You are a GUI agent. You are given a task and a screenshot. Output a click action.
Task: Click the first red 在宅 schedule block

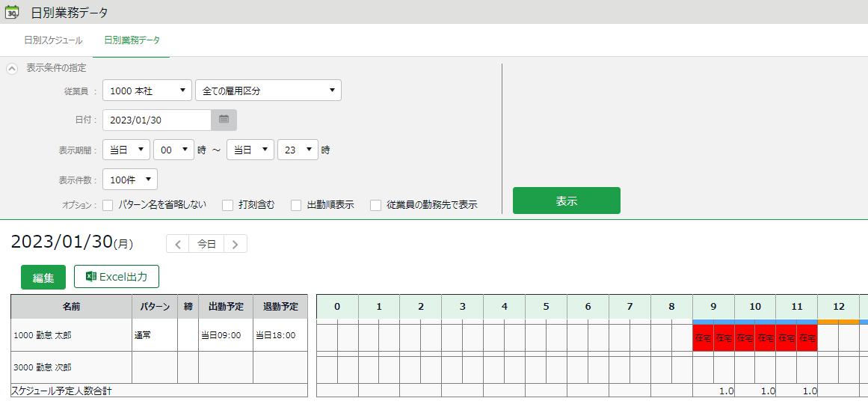[703, 338]
